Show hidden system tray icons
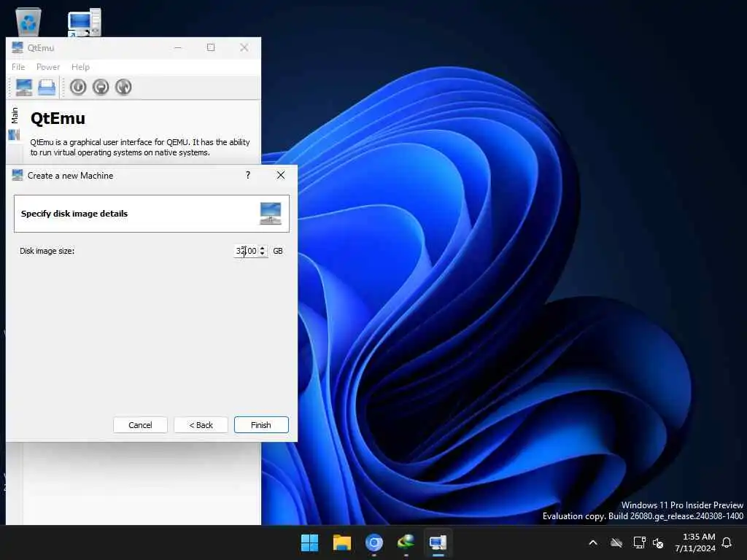 pos(593,542)
